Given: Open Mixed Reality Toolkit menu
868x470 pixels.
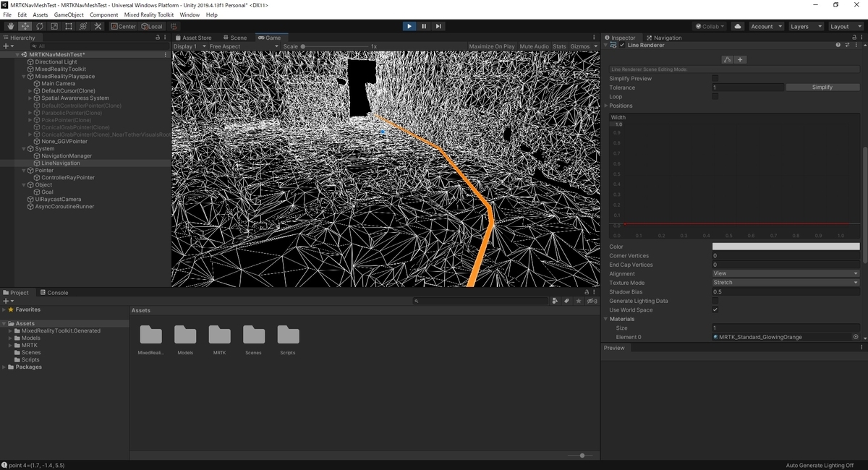Looking at the screenshot, I should click(x=150, y=14).
